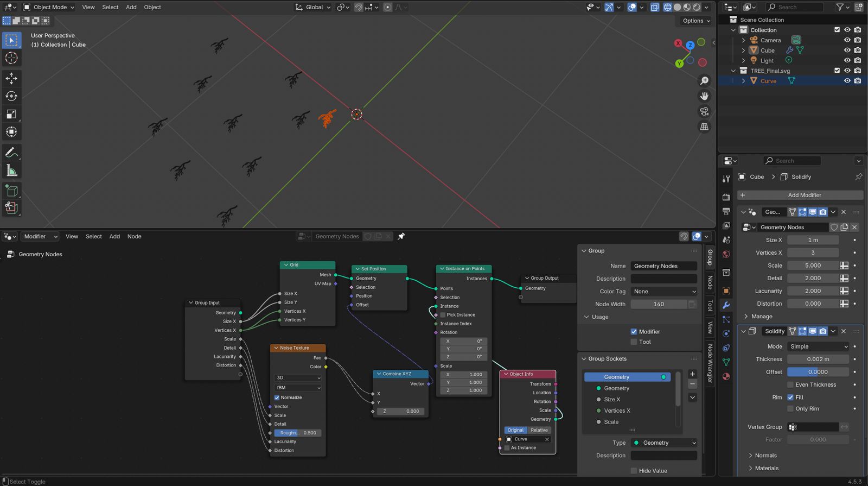Activate the Measure tool

click(x=11, y=171)
